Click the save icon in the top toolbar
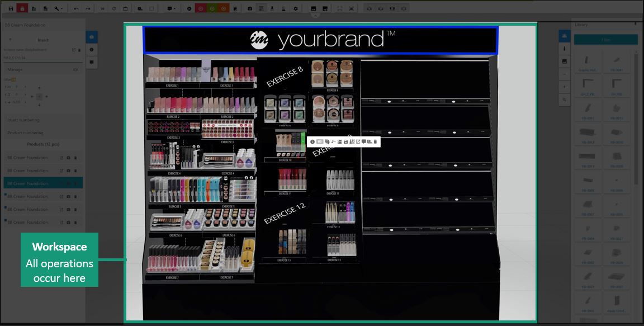Image resolution: width=644 pixels, height=326 pixels. coord(11,9)
